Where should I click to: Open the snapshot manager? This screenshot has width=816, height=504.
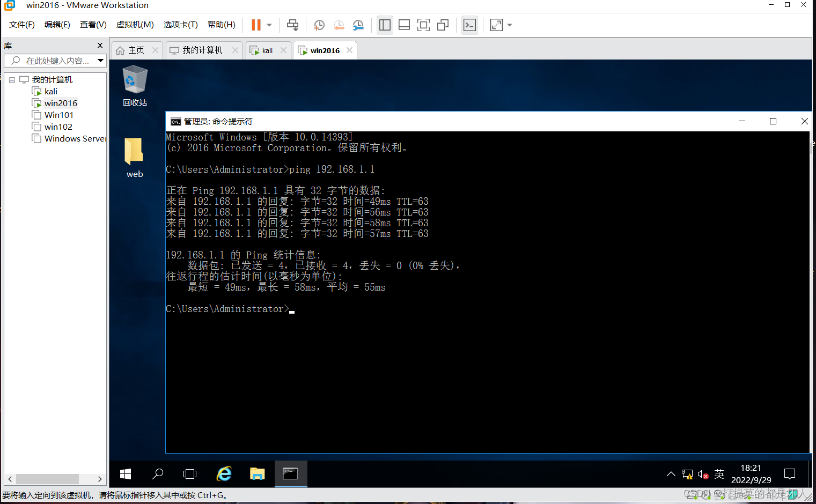click(358, 25)
